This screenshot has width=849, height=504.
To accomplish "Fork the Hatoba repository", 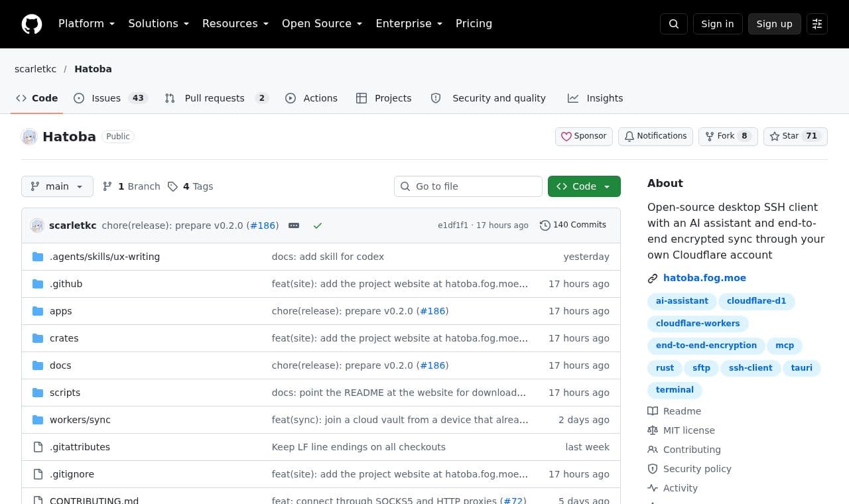I will click(x=728, y=137).
